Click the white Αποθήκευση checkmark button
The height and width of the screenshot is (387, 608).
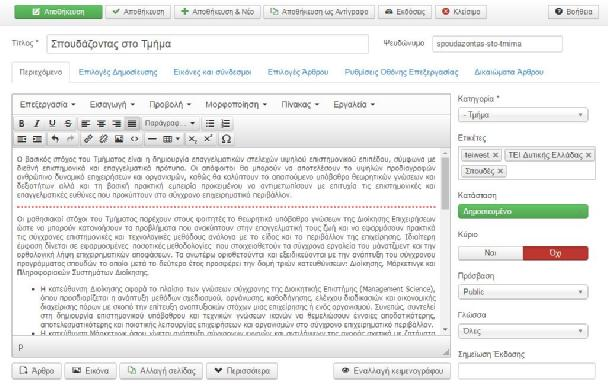point(138,12)
